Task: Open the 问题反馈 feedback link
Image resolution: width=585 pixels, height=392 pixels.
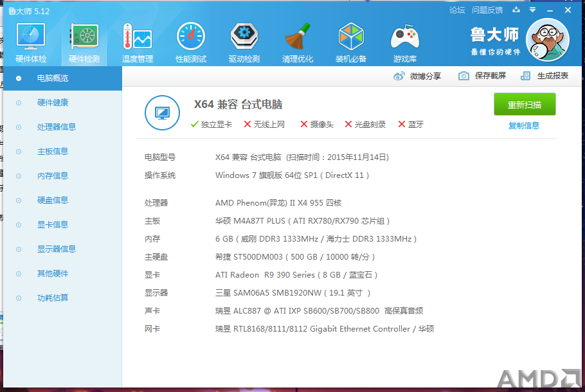Action: click(x=487, y=10)
